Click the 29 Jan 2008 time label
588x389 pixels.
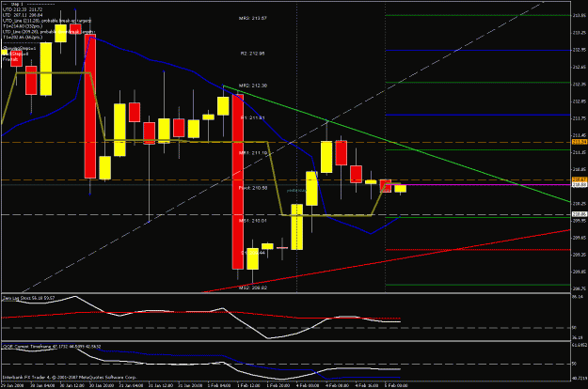12,385
